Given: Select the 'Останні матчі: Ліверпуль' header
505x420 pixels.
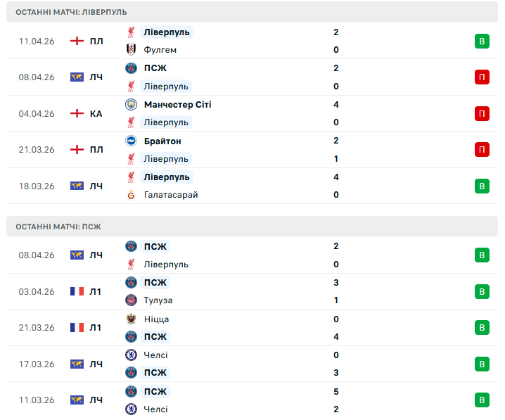Looking at the screenshot, I should click(71, 13).
